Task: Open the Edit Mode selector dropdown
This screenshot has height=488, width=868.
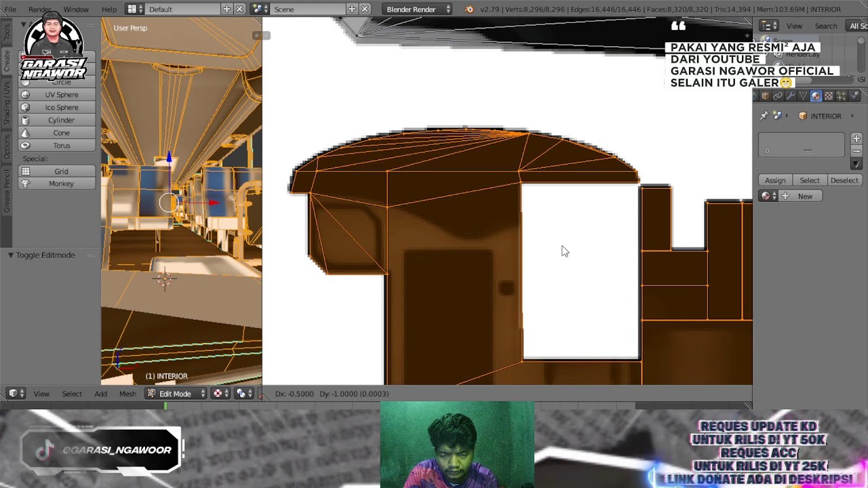Action: pos(176,394)
